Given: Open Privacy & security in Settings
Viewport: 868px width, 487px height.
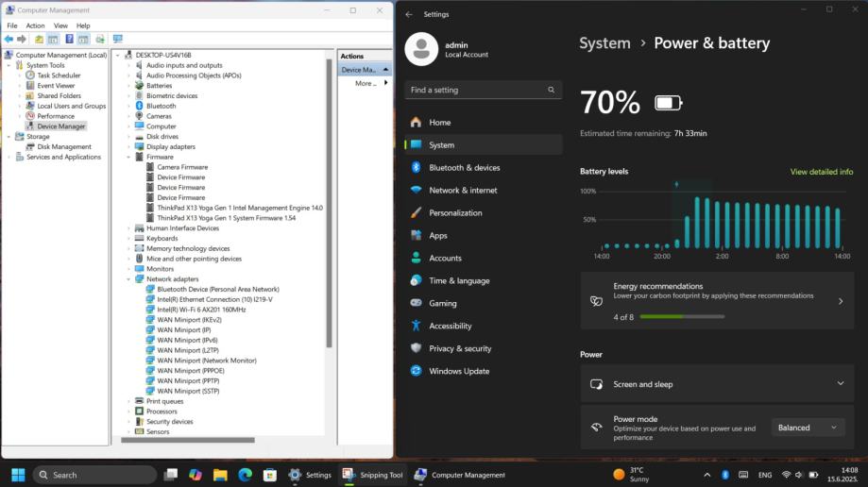Looking at the screenshot, I should tap(484, 349).
